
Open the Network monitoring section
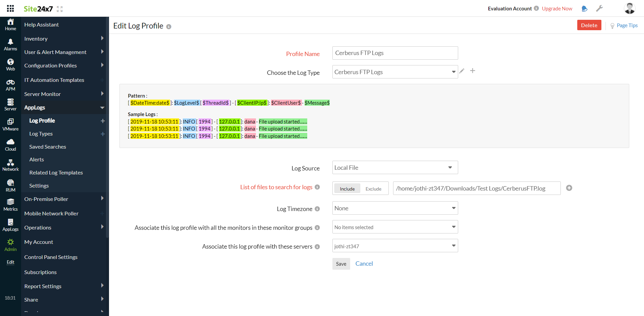tap(10, 164)
